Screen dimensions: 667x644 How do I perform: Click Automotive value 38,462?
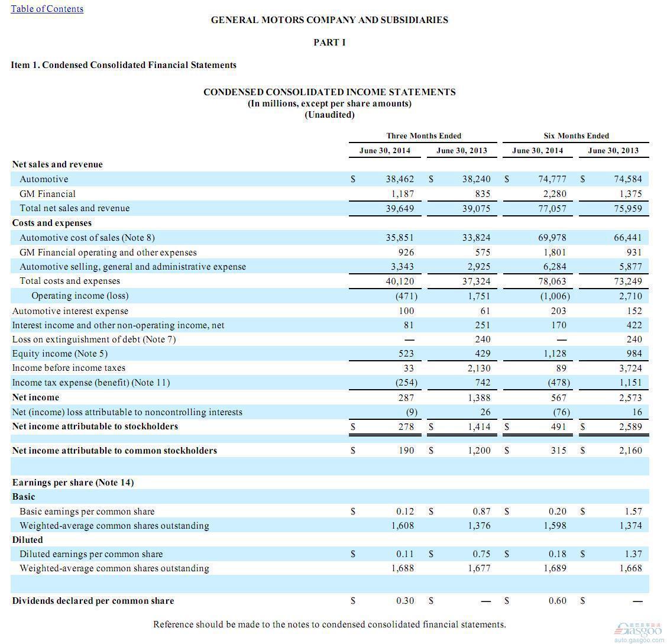point(400,179)
